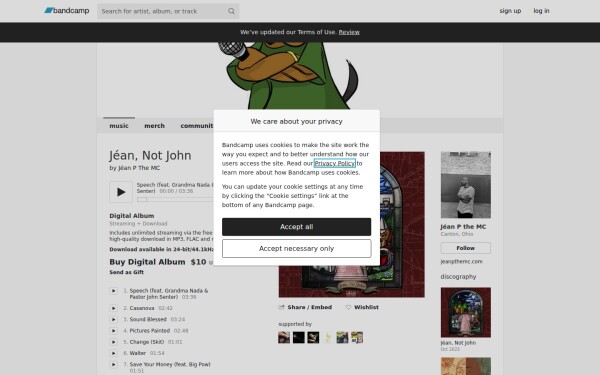Screen dimensions: 600x375
Task: Open the sixth supporter avatar
Action: tap(357, 338)
